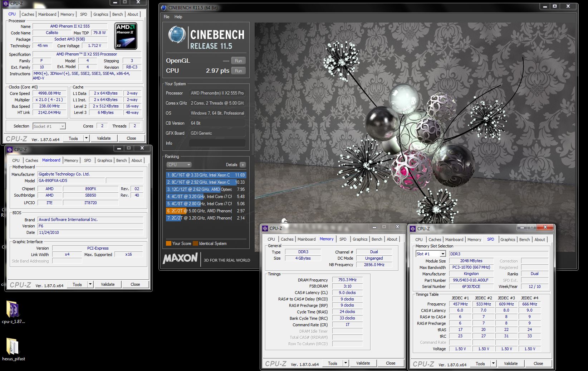Click Close button in the CPU window
Viewport: 588px width, 371px height.
131,138
